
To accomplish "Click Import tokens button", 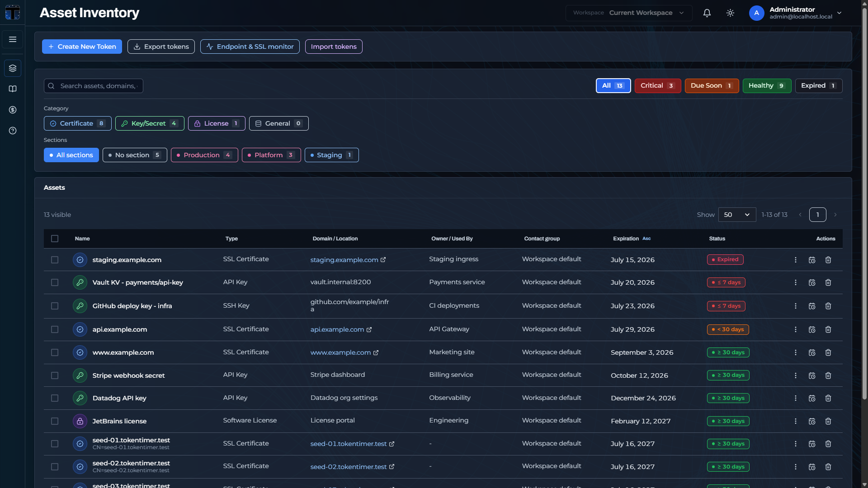I will [x=334, y=47].
